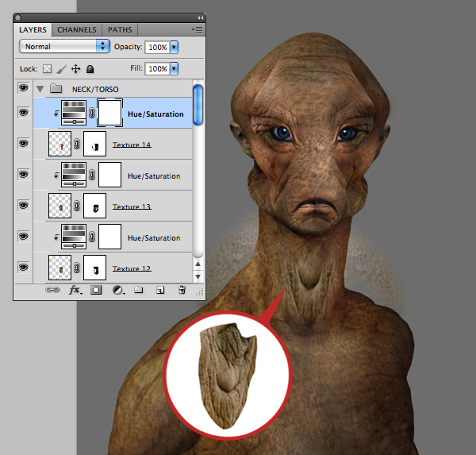Lock image pixels brush icon

click(x=62, y=69)
